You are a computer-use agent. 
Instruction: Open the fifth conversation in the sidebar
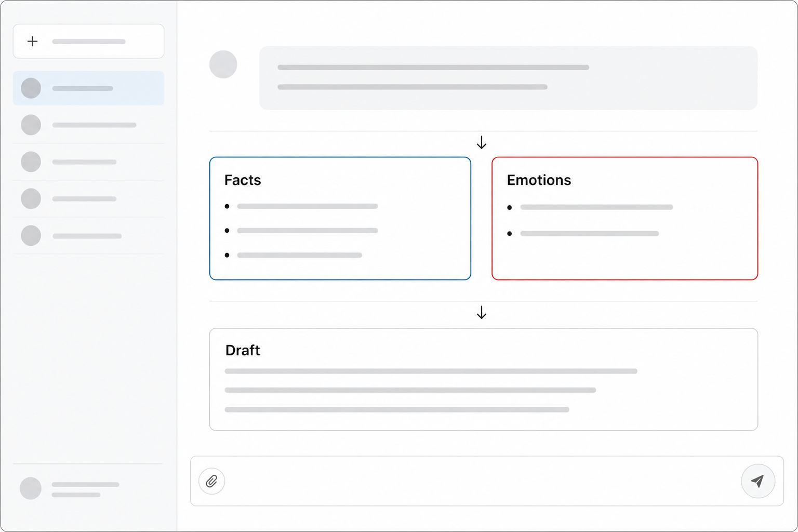pos(88,236)
